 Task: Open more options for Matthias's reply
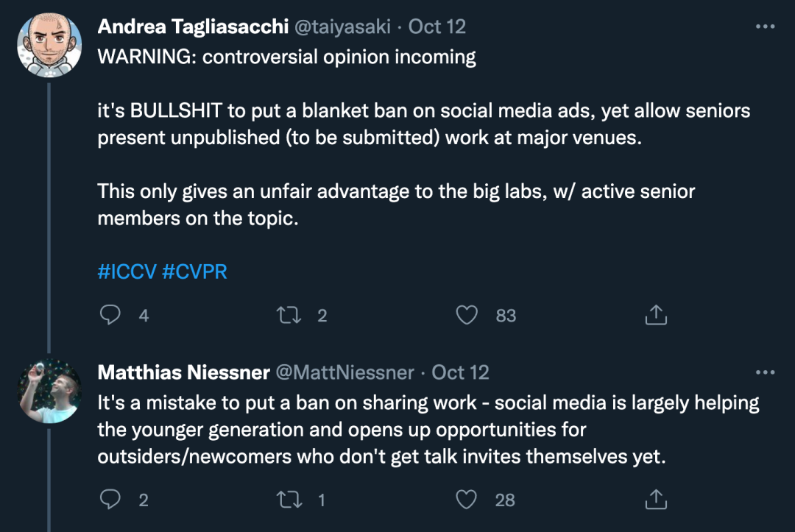(x=766, y=372)
